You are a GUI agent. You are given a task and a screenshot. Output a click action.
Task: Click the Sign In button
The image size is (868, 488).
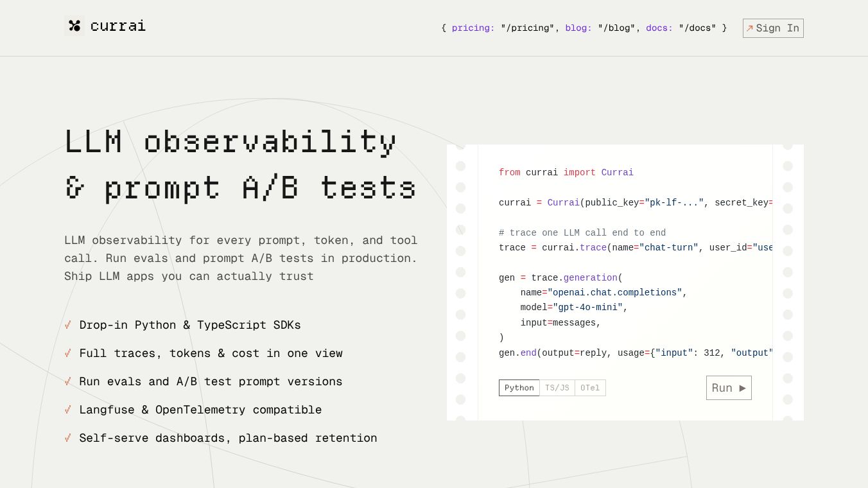pyautogui.click(x=773, y=28)
